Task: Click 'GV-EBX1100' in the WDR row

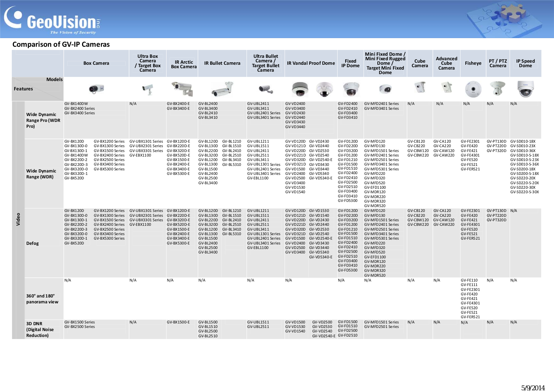Action: coord(140,155)
